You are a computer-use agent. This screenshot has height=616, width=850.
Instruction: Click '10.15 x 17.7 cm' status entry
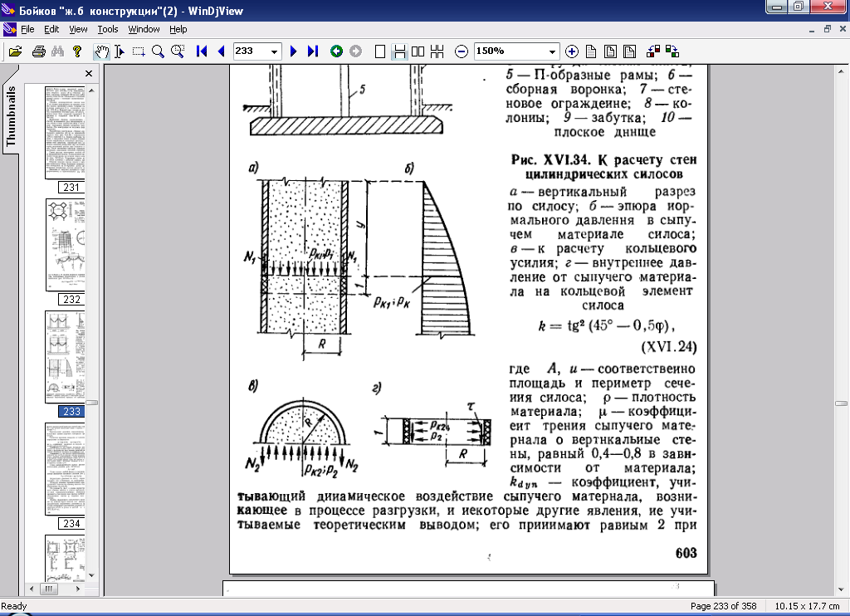(x=807, y=606)
